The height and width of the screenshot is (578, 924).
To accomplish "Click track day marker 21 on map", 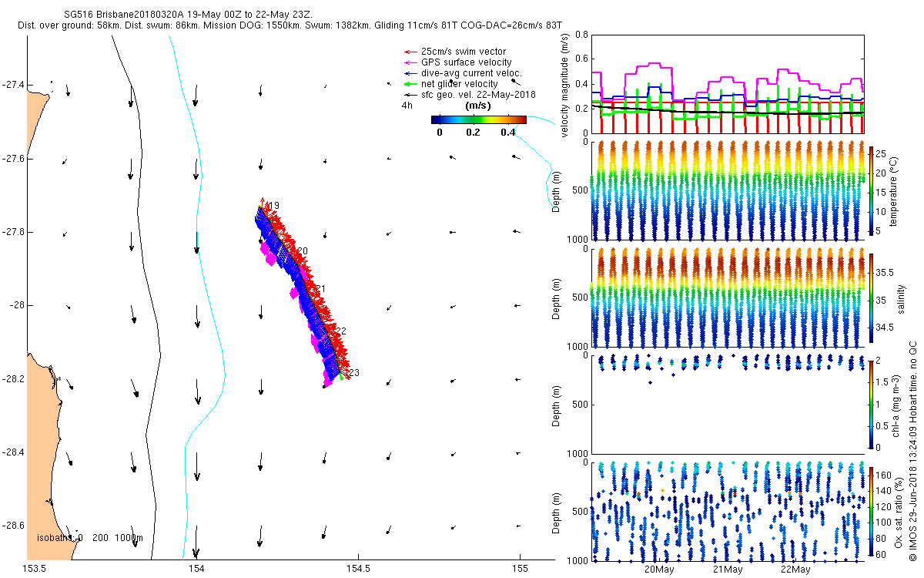I will pos(320,289).
